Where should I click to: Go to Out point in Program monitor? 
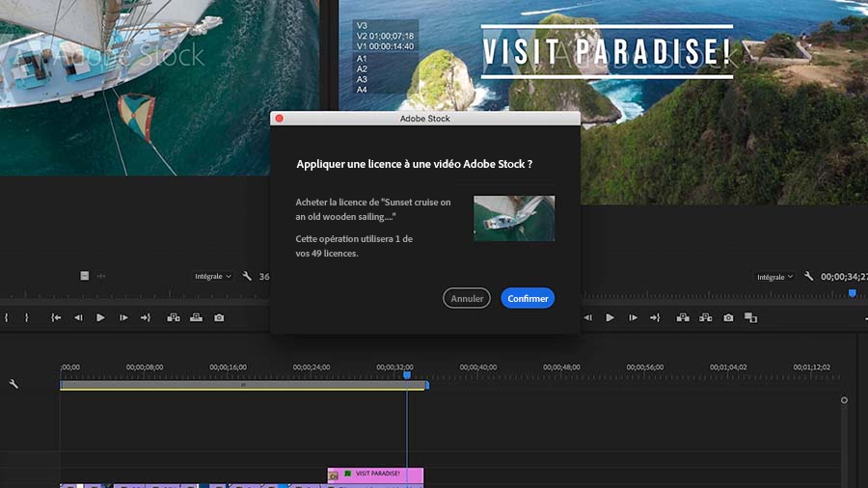655,317
